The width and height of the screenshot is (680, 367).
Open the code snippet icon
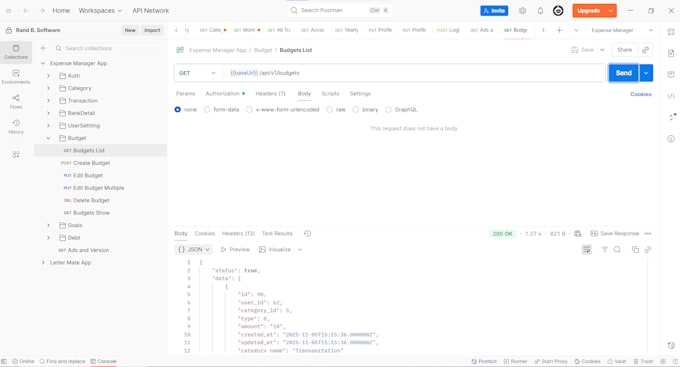[671, 96]
